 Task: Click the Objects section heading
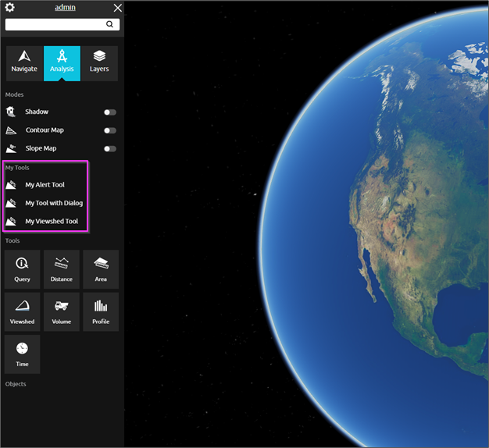(x=16, y=384)
